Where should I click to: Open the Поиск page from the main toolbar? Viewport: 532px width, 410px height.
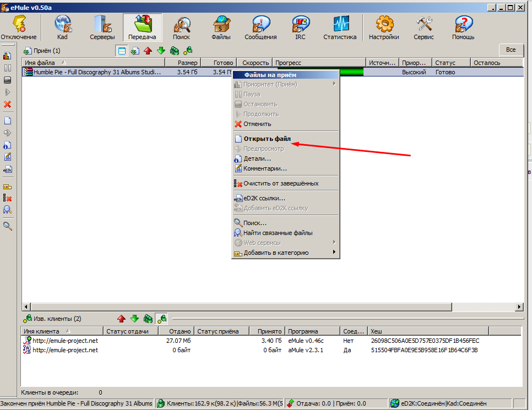(182, 28)
